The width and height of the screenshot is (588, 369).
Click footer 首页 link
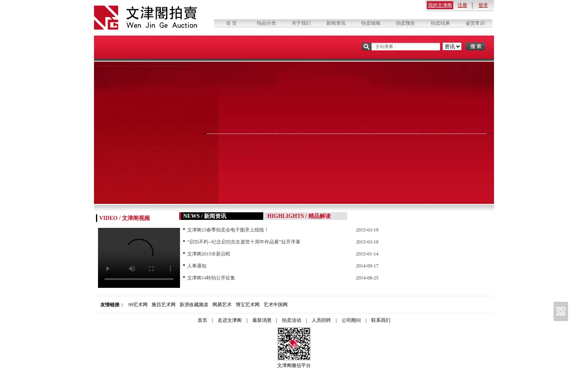click(202, 320)
